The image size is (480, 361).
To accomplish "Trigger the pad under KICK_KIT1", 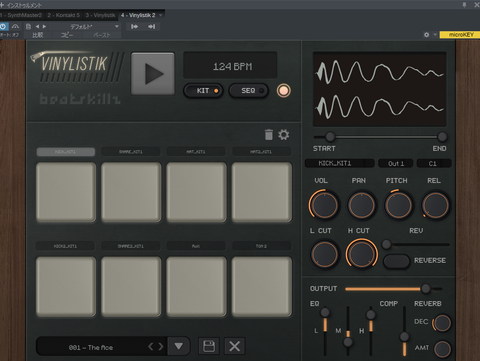I will [x=66, y=192].
